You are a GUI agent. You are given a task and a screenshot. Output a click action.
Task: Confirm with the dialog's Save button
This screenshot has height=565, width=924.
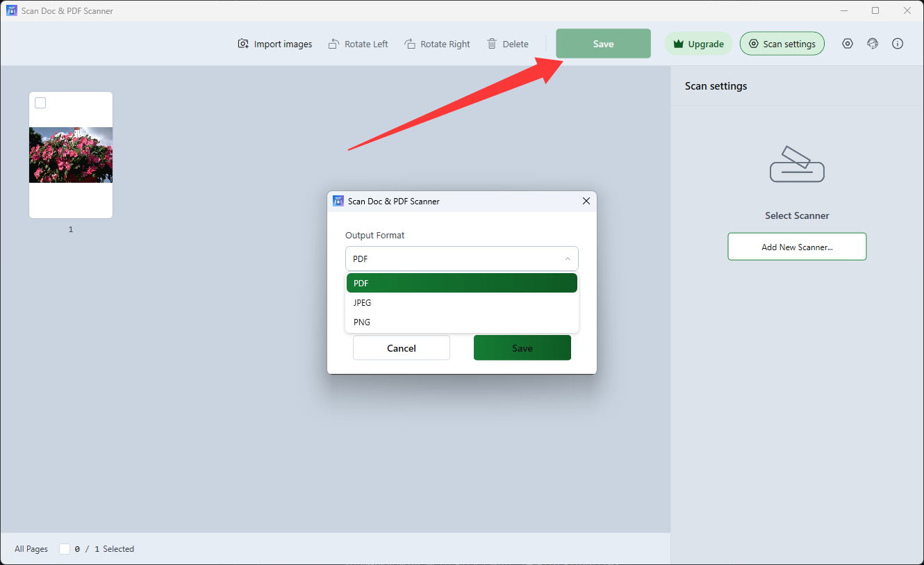(522, 348)
